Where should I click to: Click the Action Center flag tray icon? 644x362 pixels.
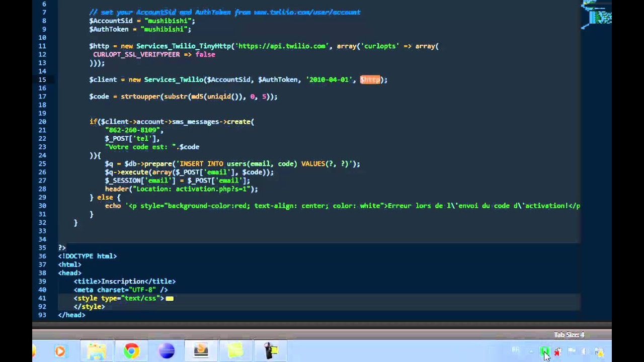tap(572, 351)
